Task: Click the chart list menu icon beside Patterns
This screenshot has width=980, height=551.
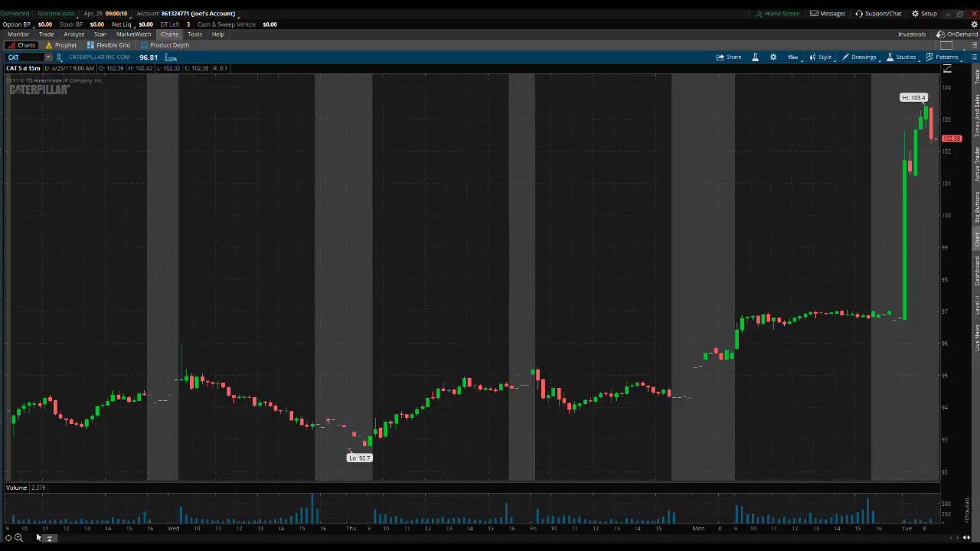Action: (x=974, y=57)
